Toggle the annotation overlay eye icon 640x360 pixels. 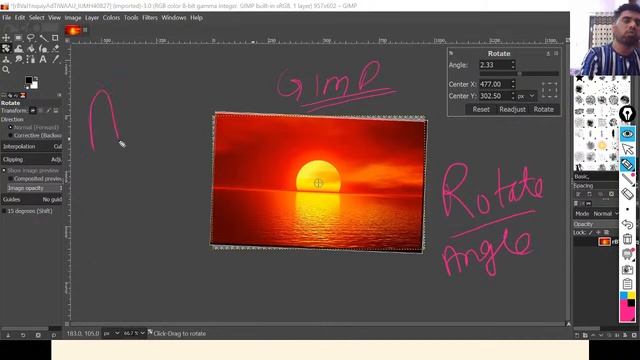pyautogui.click(x=627, y=134)
